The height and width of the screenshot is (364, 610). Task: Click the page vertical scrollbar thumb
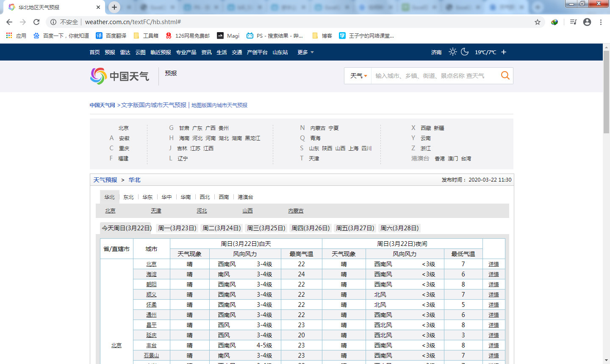(606, 92)
